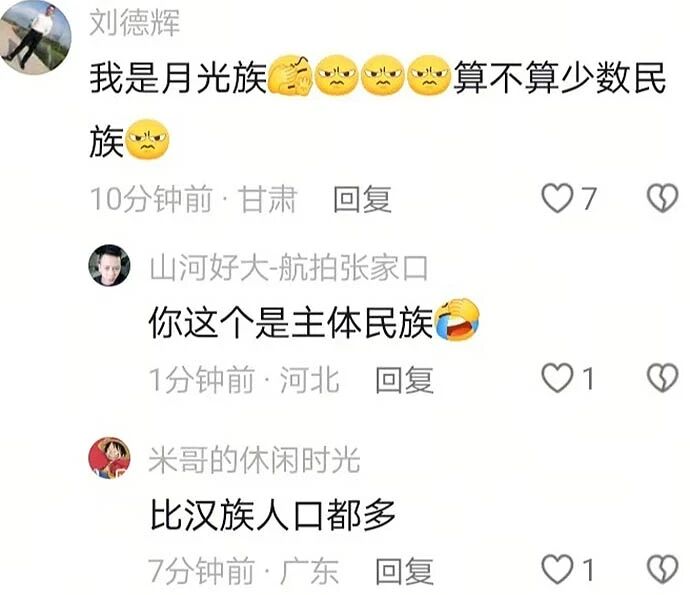The image size is (690, 595).
Task: Reply to the Guangdong comment via 回复
Action: point(404,571)
